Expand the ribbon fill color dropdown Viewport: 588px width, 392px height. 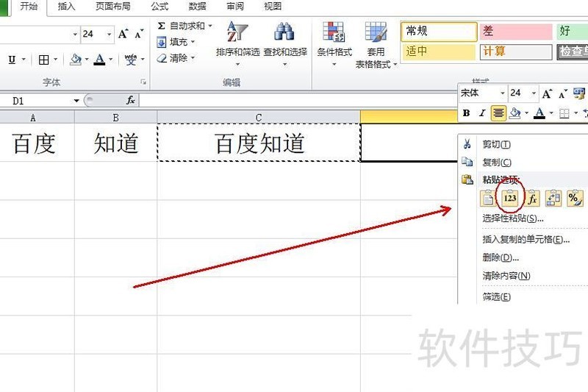[x=87, y=60]
